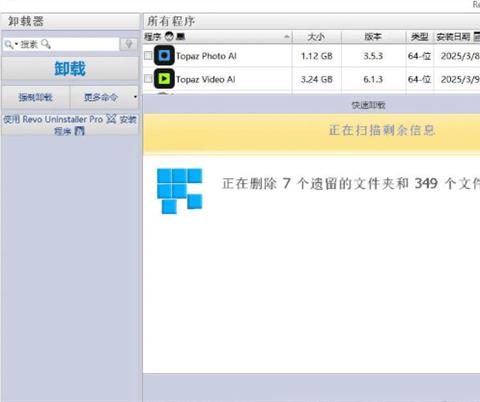
Task: Click 64-位 in Topaz Photo AI row
Action: point(419,56)
